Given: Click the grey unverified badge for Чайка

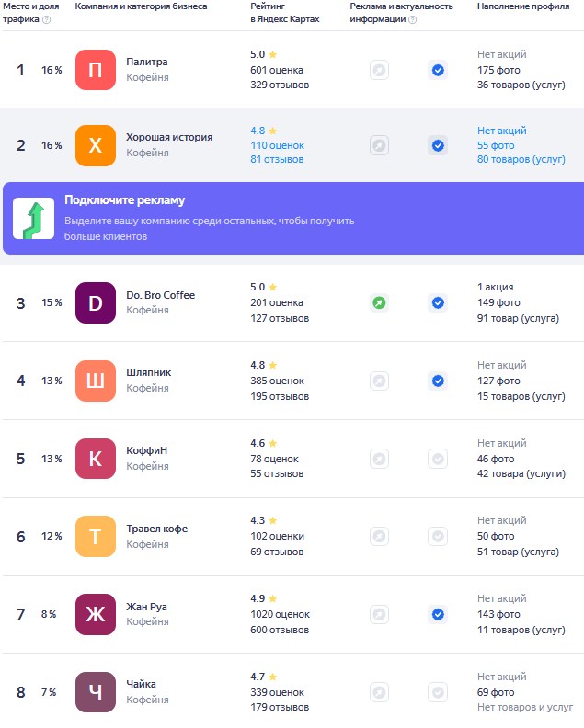Looking at the screenshot, I should [438, 692].
